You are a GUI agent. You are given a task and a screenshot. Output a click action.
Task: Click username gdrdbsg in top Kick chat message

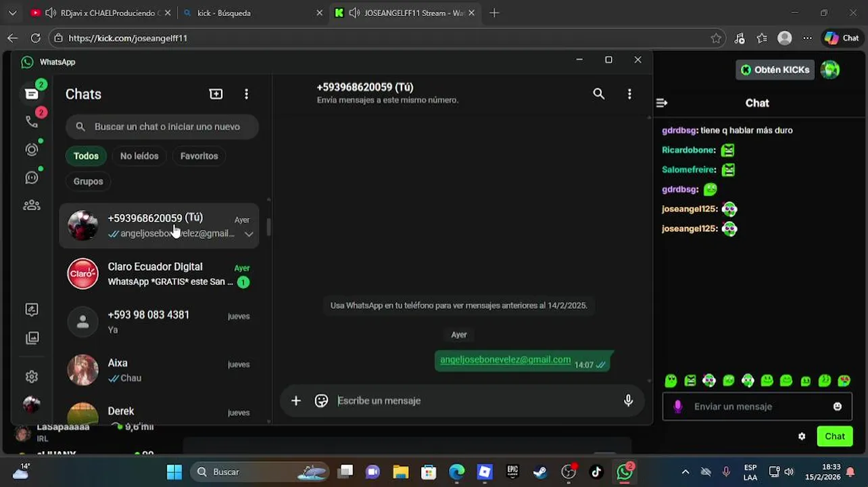679,130
